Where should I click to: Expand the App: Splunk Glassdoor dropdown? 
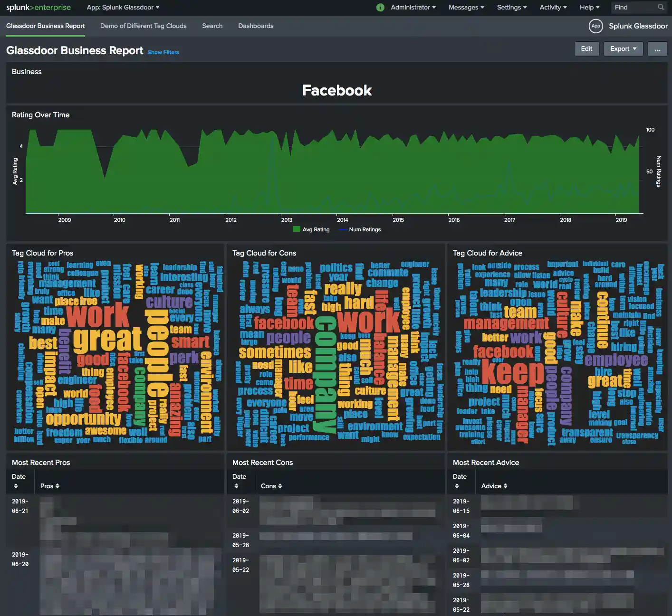(x=123, y=8)
